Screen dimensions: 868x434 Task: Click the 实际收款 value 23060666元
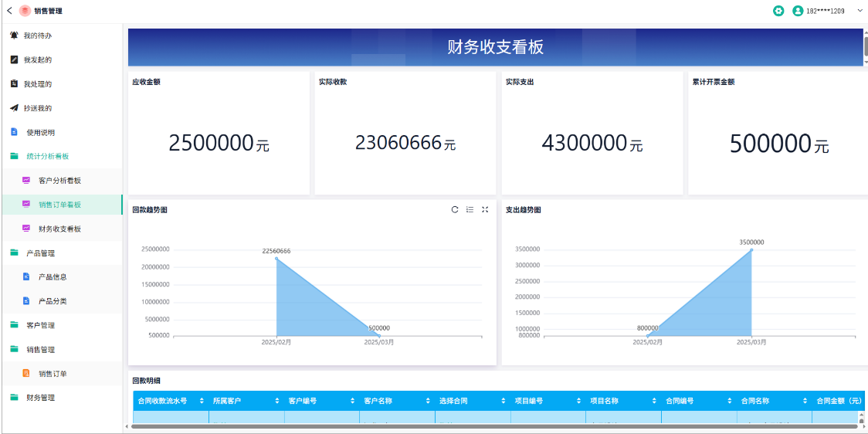pos(405,144)
